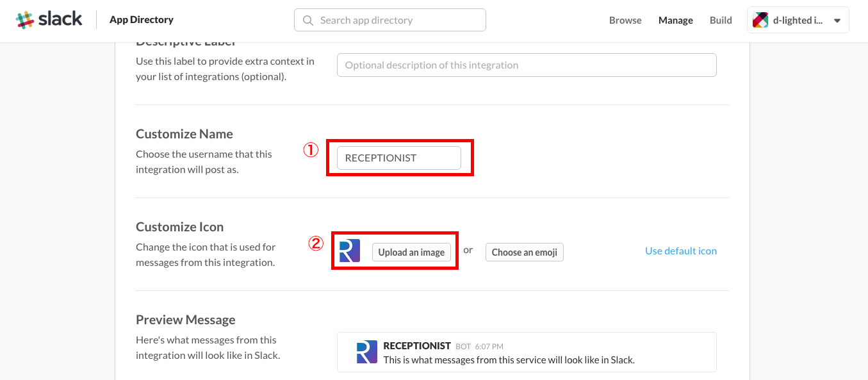Screen dimensions: 868x380
Task: Click the RECEPTIONIST icon beside Upload an image
Action: [349, 251]
